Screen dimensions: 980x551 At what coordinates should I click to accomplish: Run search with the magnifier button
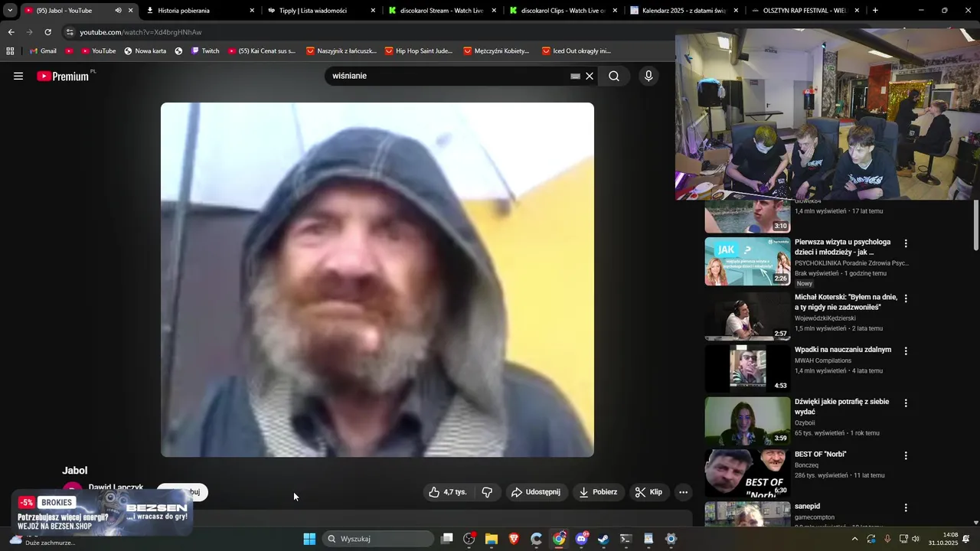[614, 76]
